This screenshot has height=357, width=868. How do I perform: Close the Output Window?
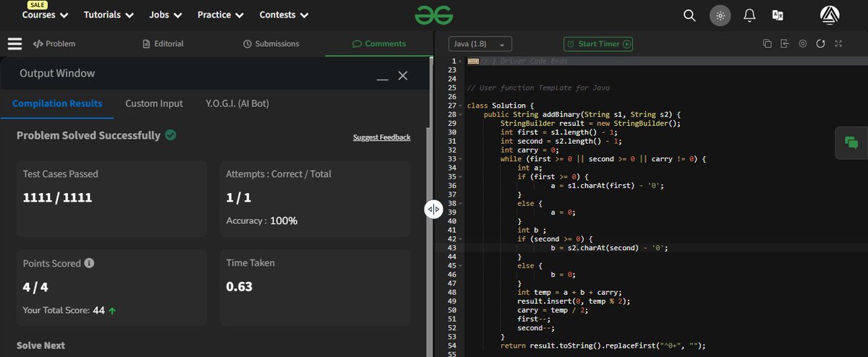[x=403, y=75]
